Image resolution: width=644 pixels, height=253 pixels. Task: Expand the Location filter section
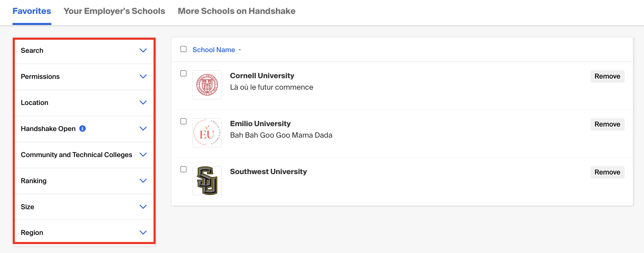click(84, 103)
